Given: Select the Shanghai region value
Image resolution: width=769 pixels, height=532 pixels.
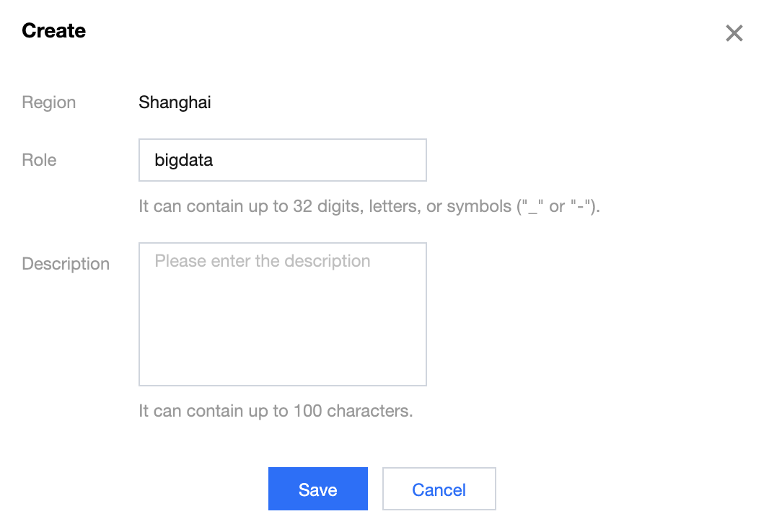Looking at the screenshot, I should [175, 102].
